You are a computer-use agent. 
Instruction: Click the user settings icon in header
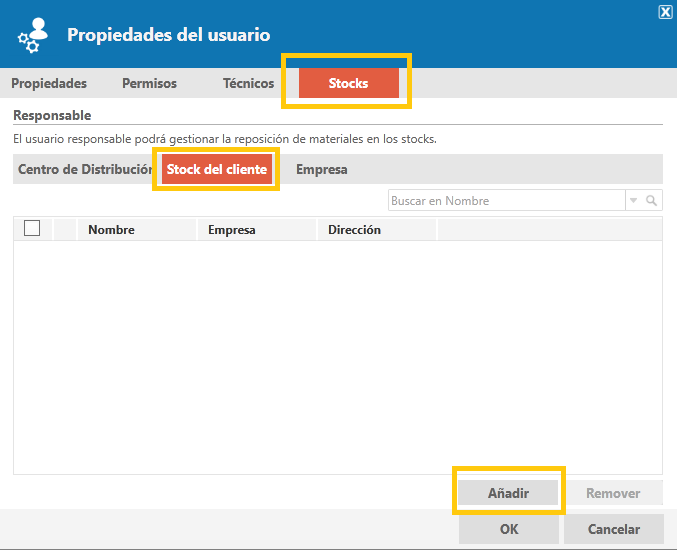pos(33,35)
